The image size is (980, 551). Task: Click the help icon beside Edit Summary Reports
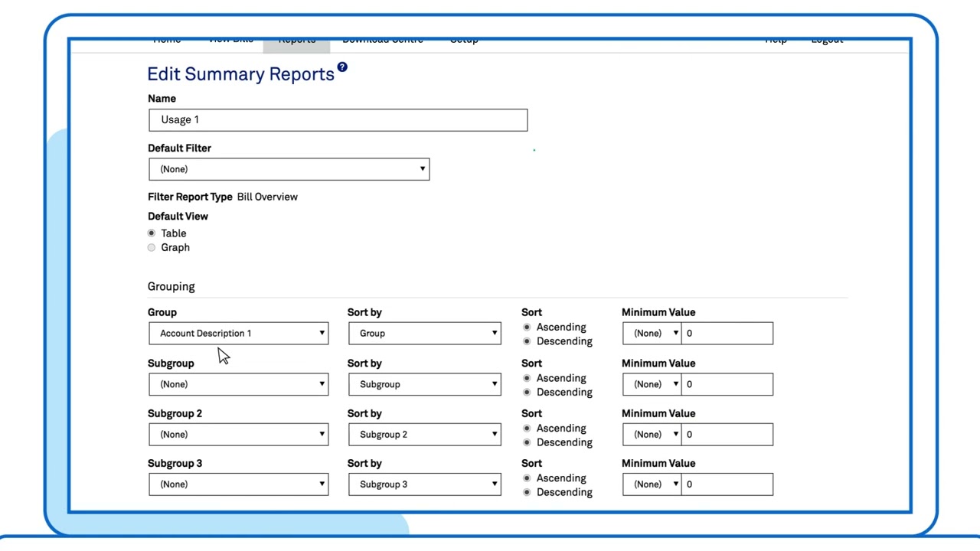coord(342,67)
